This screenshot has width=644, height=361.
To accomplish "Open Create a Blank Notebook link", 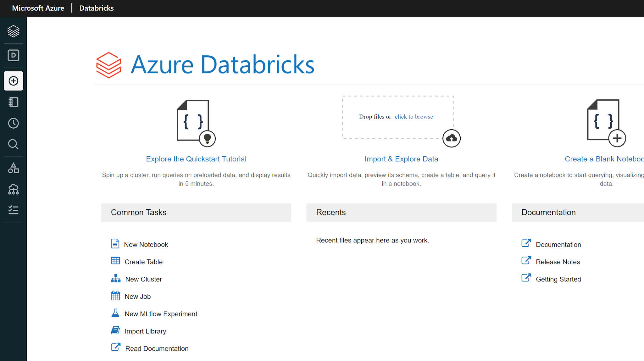I will coord(604,159).
